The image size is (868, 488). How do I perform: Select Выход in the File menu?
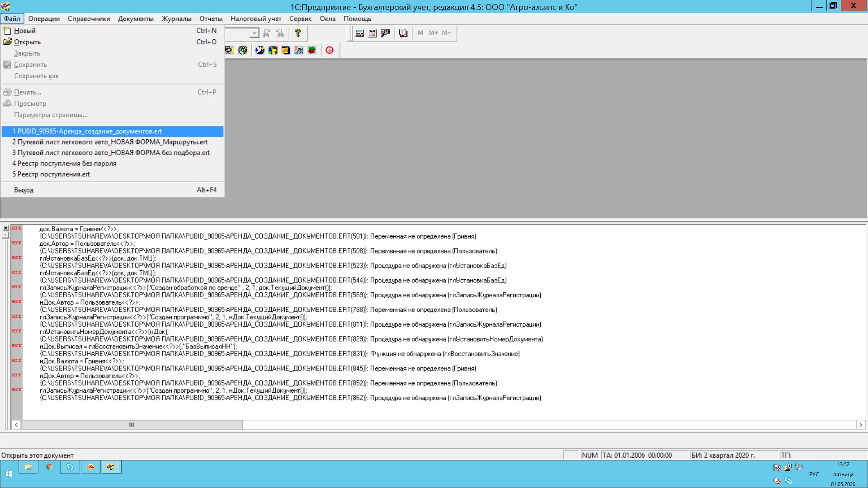[113, 190]
